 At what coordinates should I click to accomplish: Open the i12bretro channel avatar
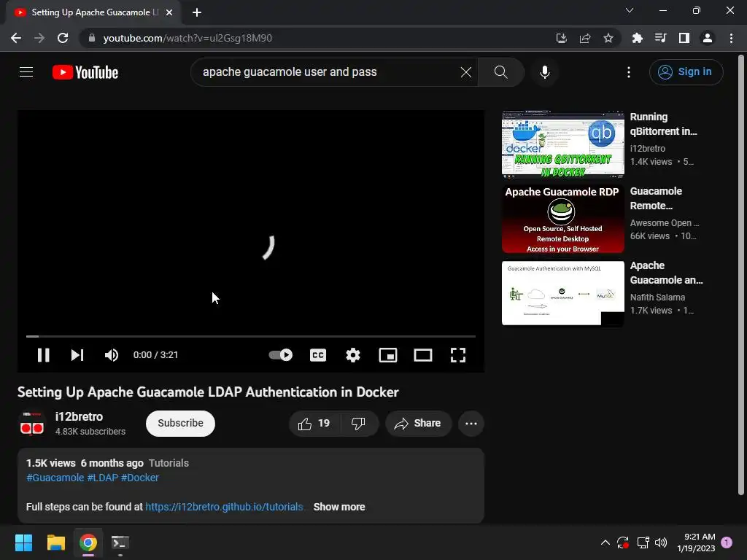(x=32, y=424)
